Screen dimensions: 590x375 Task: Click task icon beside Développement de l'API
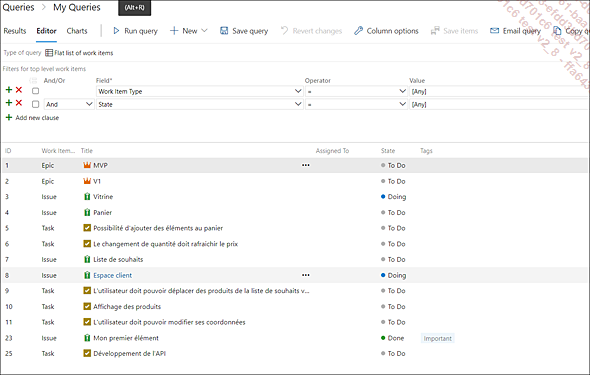pyautogui.click(x=87, y=353)
